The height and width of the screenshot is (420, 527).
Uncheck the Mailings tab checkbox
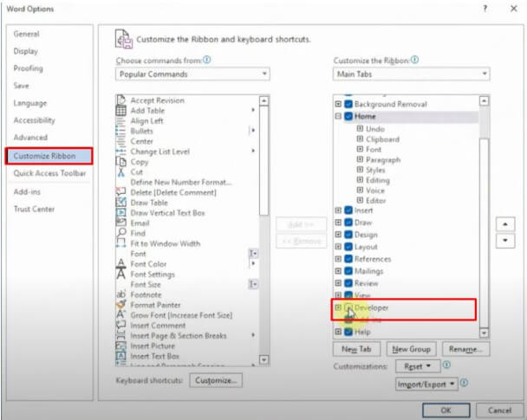[348, 271]
